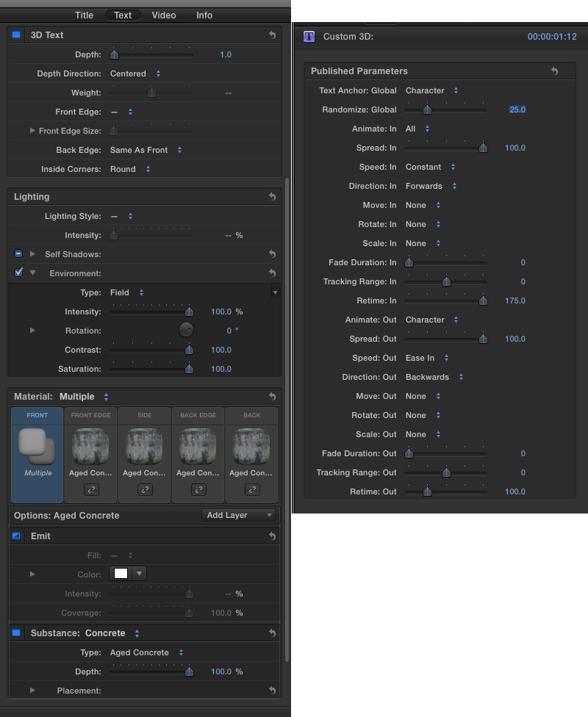588x717 pixels.
Task: Toggle the Emit layer checkbox
Action: [x=17, y=536]
